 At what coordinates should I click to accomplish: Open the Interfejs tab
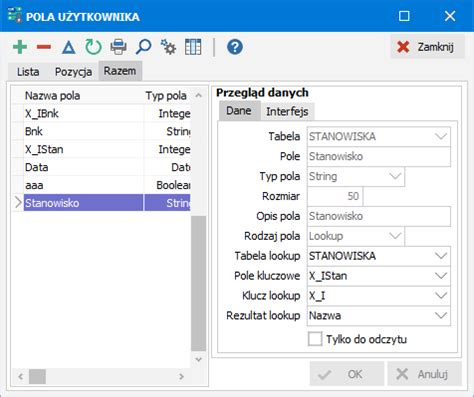[x=287, y=111]
